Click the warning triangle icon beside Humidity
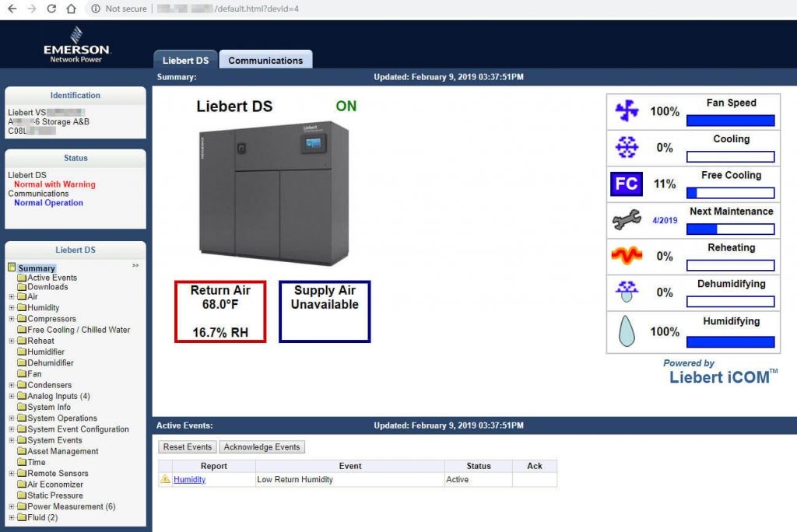Image resolution: width=797 pixels, height=532 pixels. pyautogui.click(x=165, y=479)
